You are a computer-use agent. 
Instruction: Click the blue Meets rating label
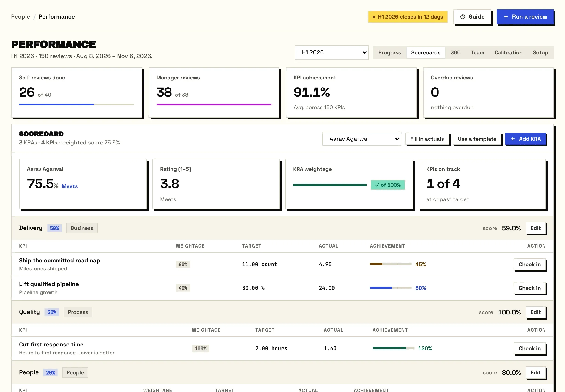coord(69,186)
